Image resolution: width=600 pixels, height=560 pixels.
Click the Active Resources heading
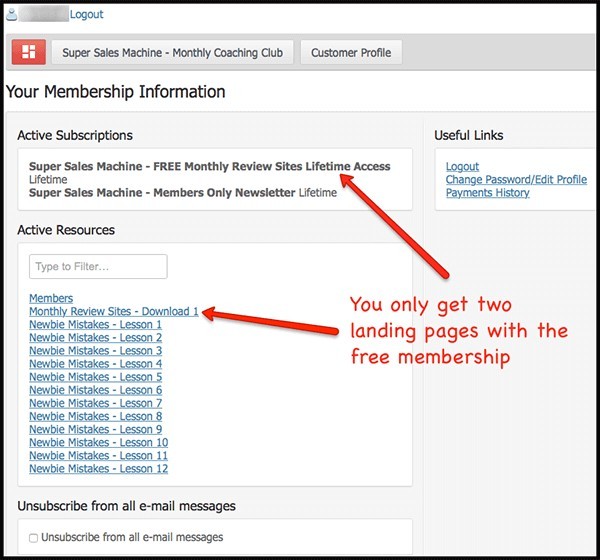pyautogui.click(x=66, y=230)
